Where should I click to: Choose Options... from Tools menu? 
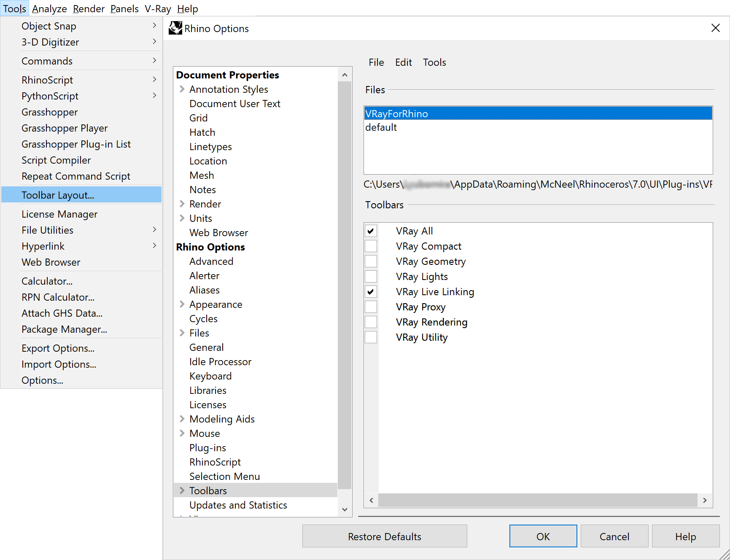[x=81, y=380]
